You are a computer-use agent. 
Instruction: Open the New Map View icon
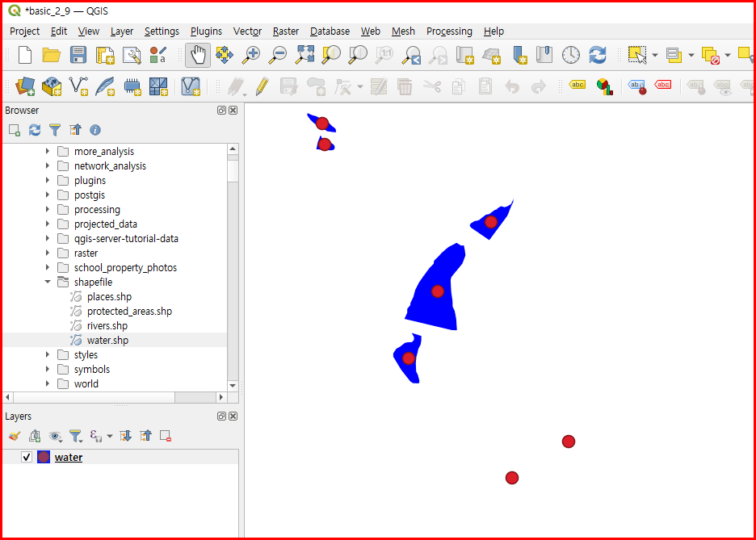pos(464,55)
